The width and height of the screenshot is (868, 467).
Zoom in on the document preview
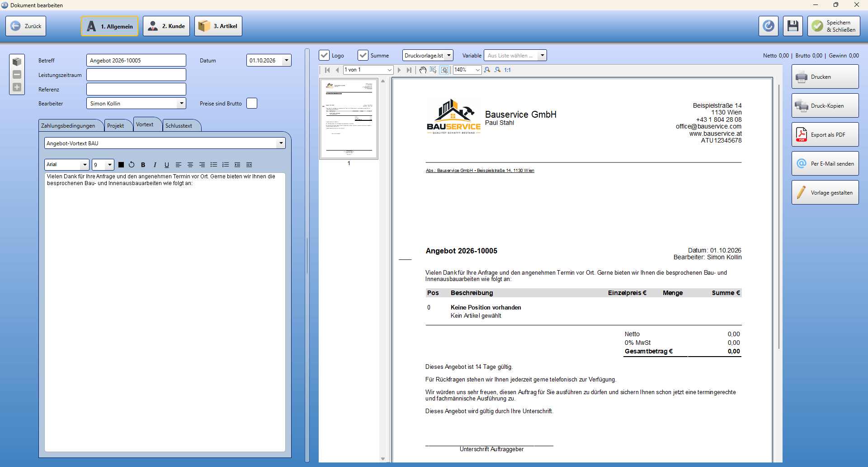487,70
